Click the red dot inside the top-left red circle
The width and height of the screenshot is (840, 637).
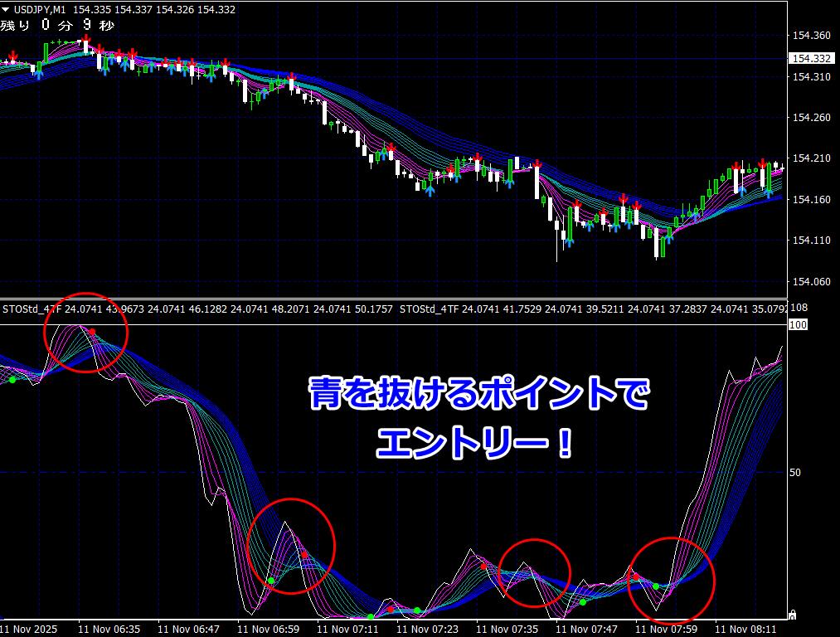pyautogui.click(x=93, y=332)
